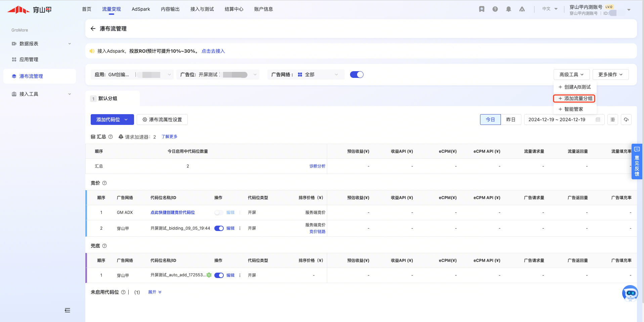Open the 意见反馈 feedback panel

click(x=637, y=162)
